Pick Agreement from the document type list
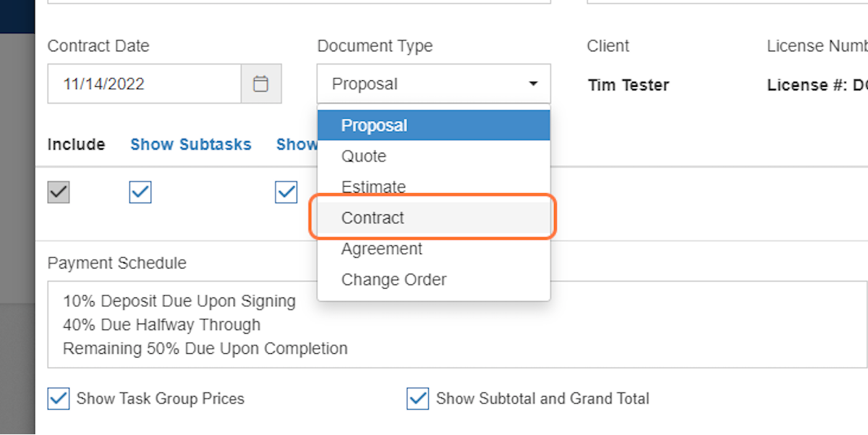This screenshot has height=435, width=868. coord(381,248)
